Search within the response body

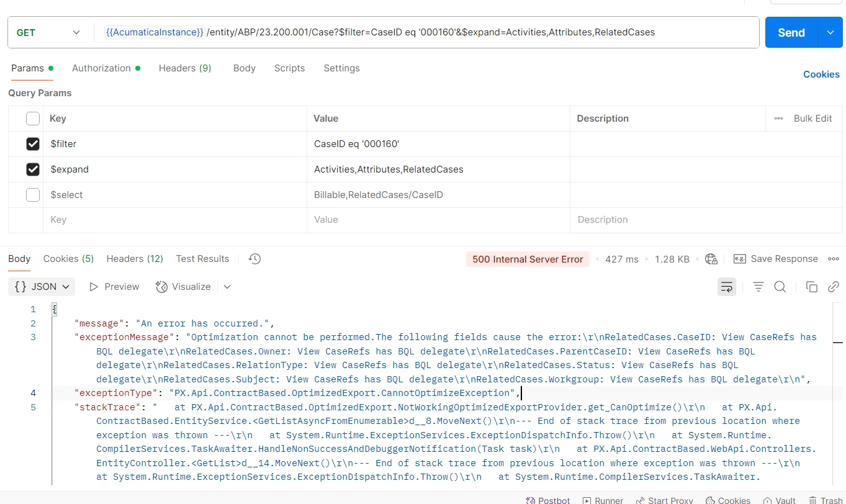tap(780, 287)
